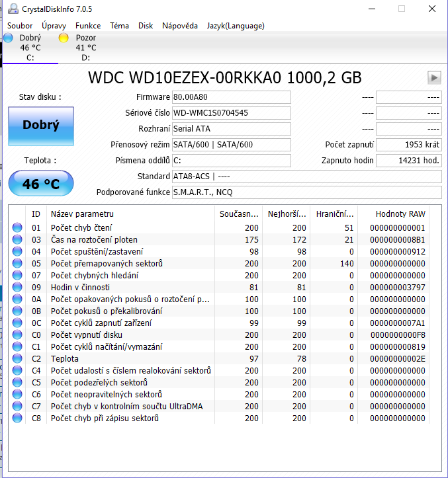Click RAW value 00000000002E in Teplota row

(397, 358)
